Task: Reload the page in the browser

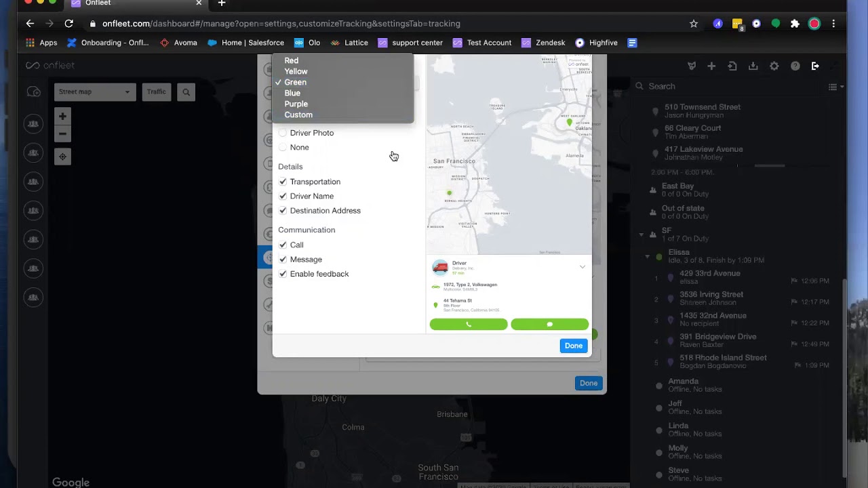Action: pos(68,23)
